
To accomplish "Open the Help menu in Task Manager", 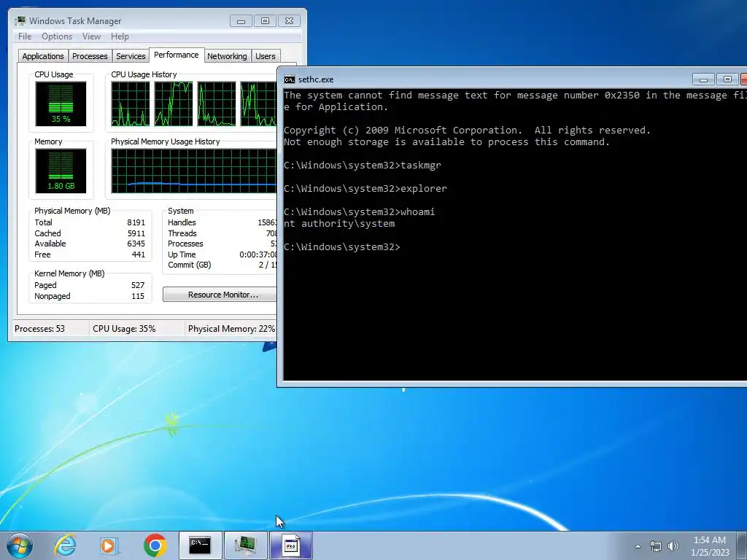I will pos(120,36).
